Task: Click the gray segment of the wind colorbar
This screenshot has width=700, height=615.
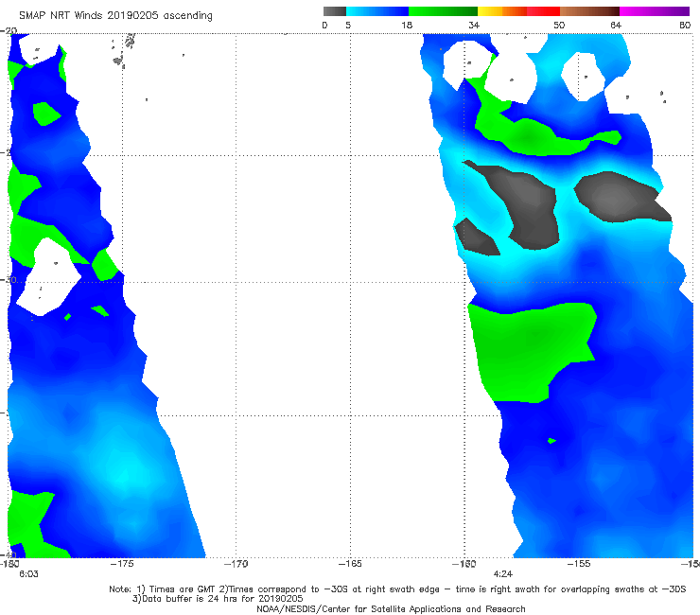Action: click(335, 11)
